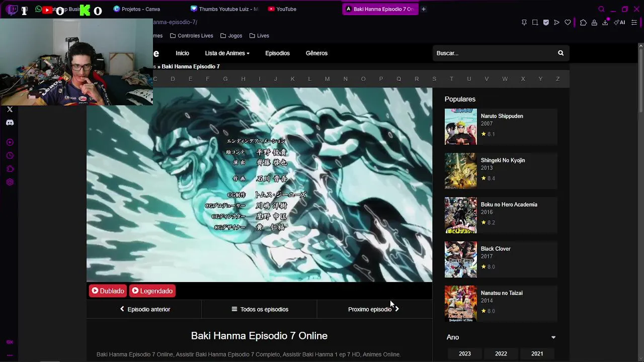Open Episodios in site menu
Viewport: 644px width, 362px height.
point(277,53)
